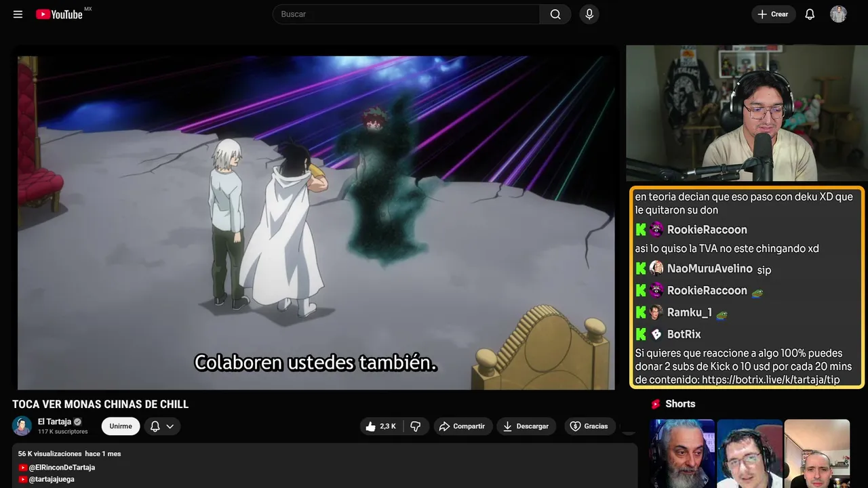
Task: Click the 117 K suscriptores text
Action: tap(63, 432)
